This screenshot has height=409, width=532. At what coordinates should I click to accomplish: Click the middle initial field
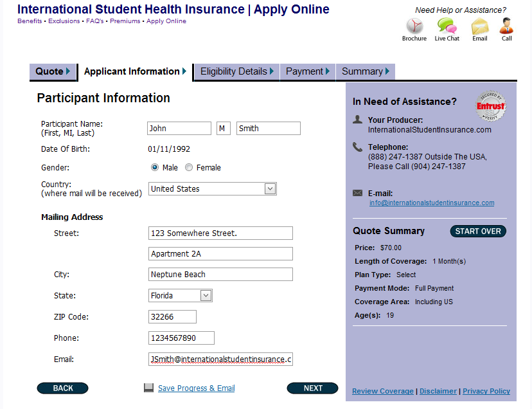(x=224, y=129)
